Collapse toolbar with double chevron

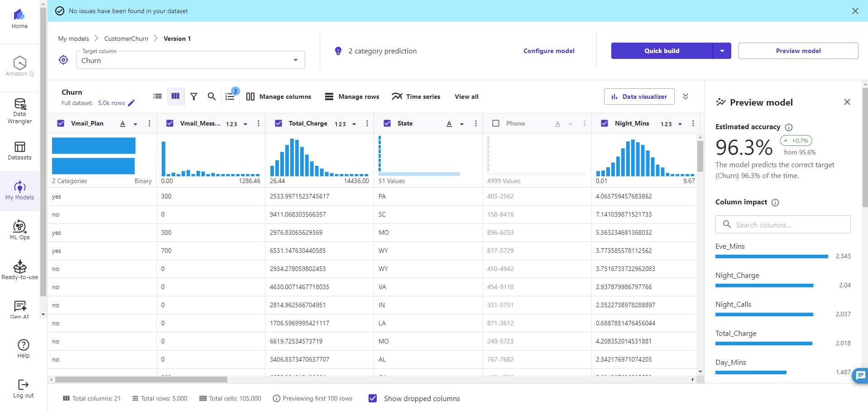pyautogui.click(x=686, y=97)
